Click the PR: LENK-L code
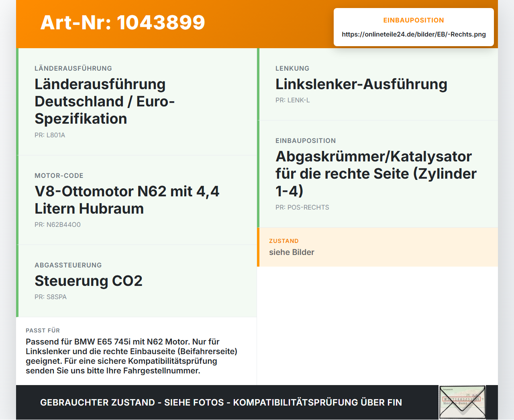The height and width of the screenshot is (420, 514). click(293, 100)
